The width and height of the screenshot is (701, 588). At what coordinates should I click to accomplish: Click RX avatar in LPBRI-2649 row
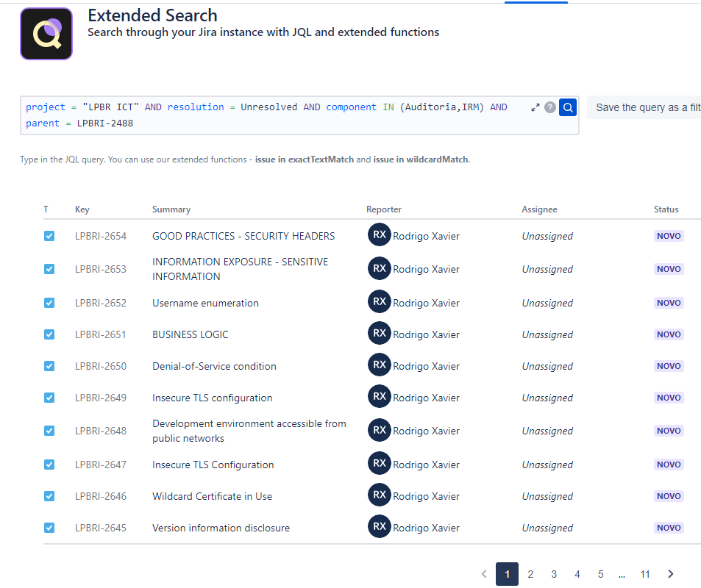coord(379,396)
